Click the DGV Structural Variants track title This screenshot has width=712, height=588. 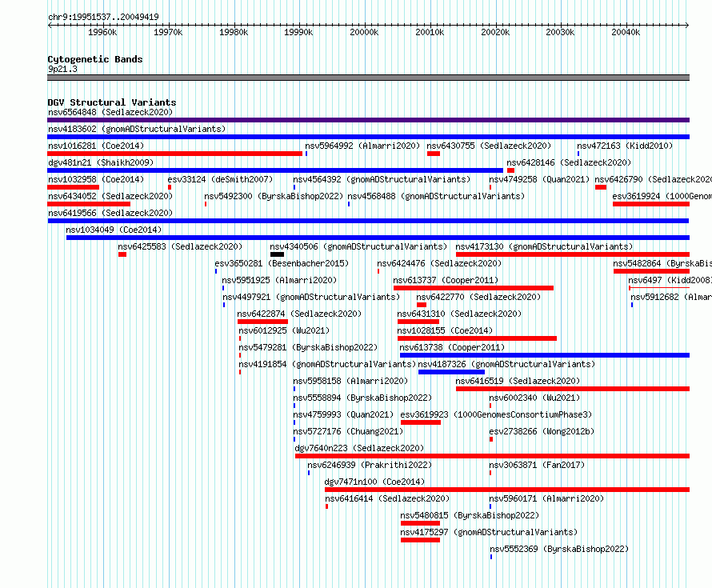112,102
